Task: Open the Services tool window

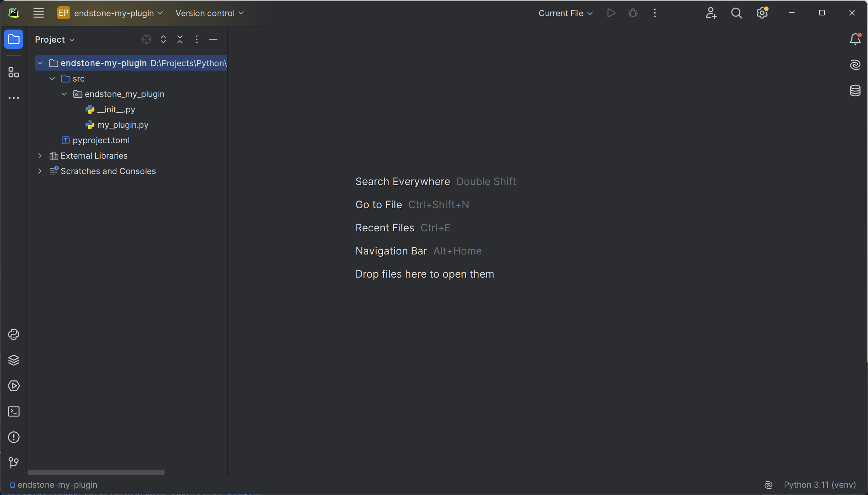Action: 14,386
